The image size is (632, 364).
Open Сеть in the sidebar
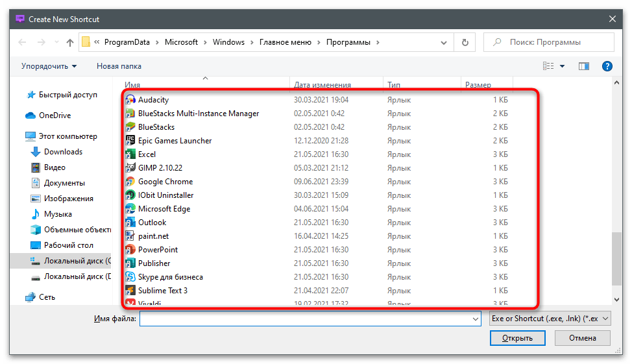(40, 297)
